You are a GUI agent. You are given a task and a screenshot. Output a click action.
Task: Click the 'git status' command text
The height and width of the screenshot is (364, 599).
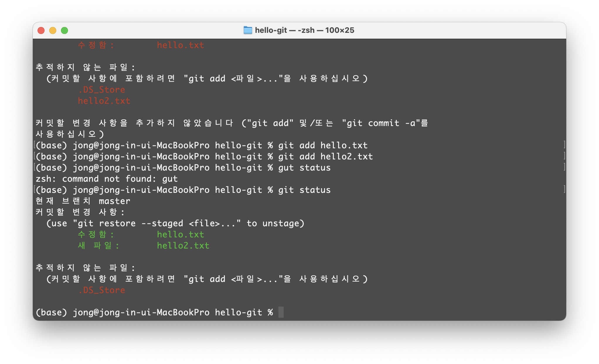(x=304, y=190)
